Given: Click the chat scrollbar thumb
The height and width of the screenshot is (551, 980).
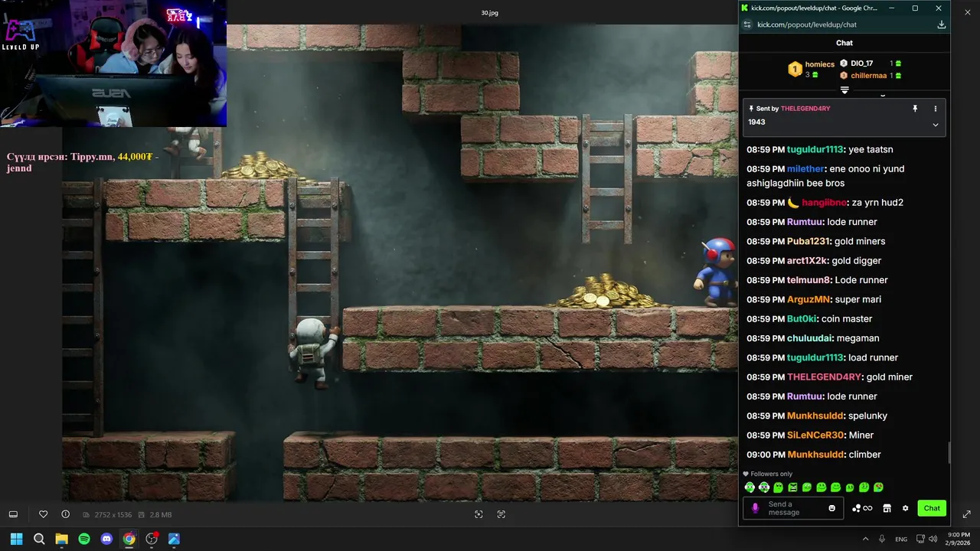Looking at the screenshot, I should tap(949, 452).
